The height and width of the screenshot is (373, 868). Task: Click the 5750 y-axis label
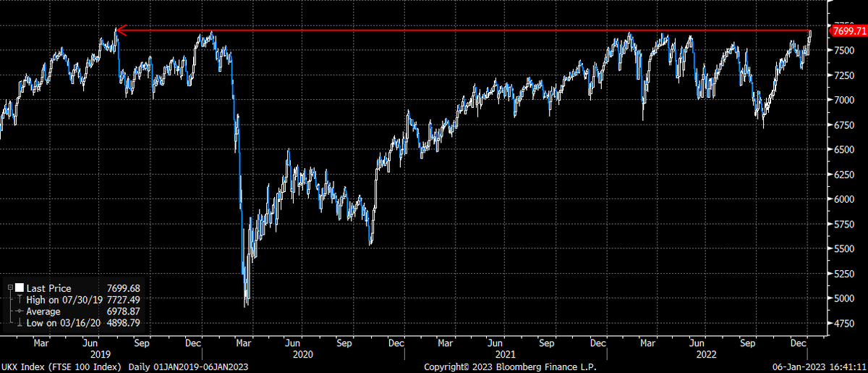click(844, 224)
